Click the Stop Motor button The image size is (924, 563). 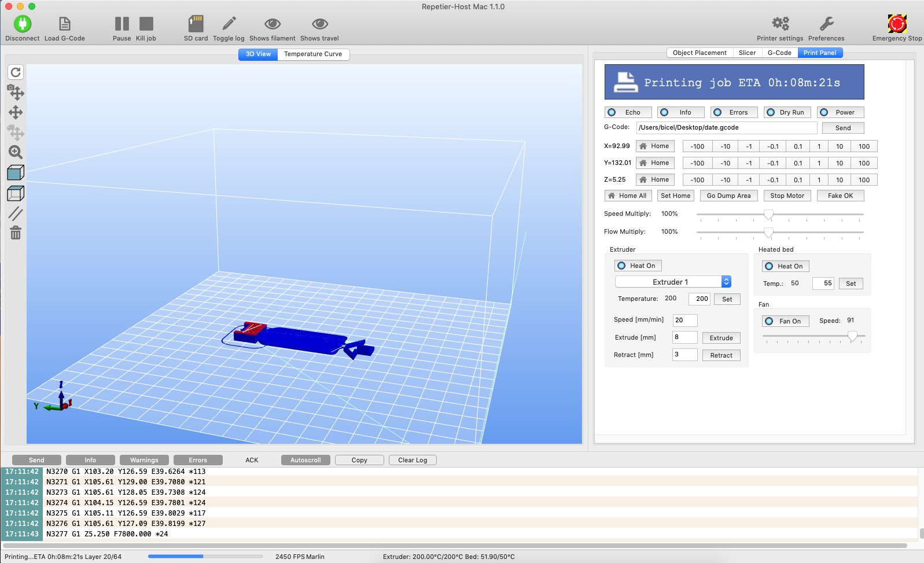click(x=787, y=196)
